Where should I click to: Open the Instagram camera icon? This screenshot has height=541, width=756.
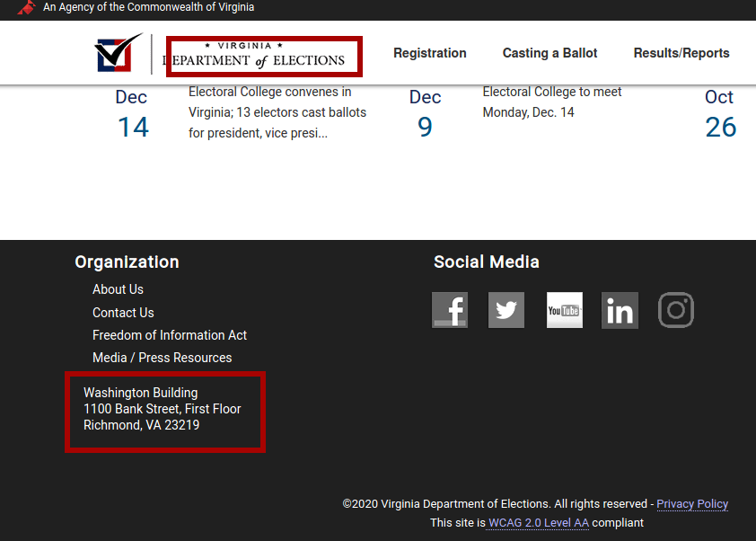676,310
